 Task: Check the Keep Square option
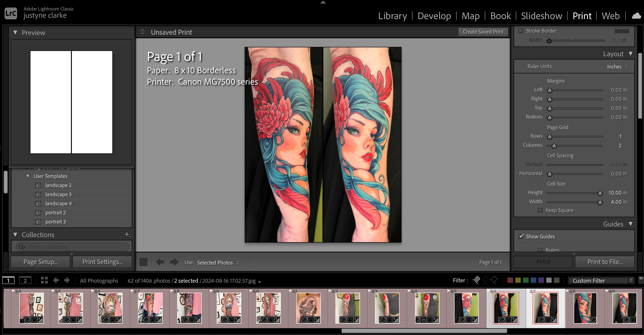click(540, 210)
